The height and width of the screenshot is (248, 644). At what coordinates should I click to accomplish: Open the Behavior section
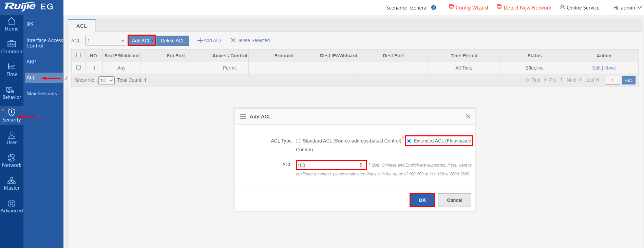coord(12,93)
